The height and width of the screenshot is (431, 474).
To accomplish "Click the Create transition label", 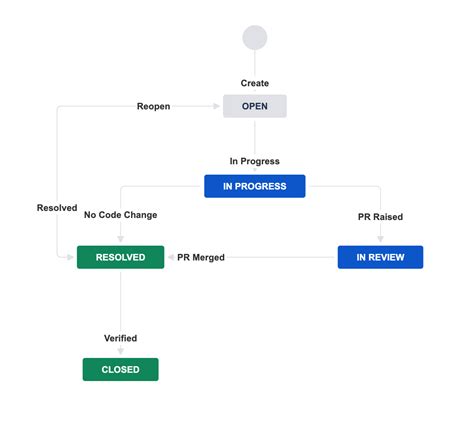I will (x=255, y=83).
